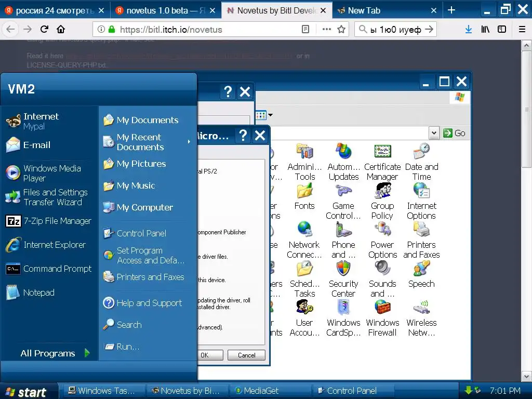Switch to россия 24 browser tab

coord(55,10)
